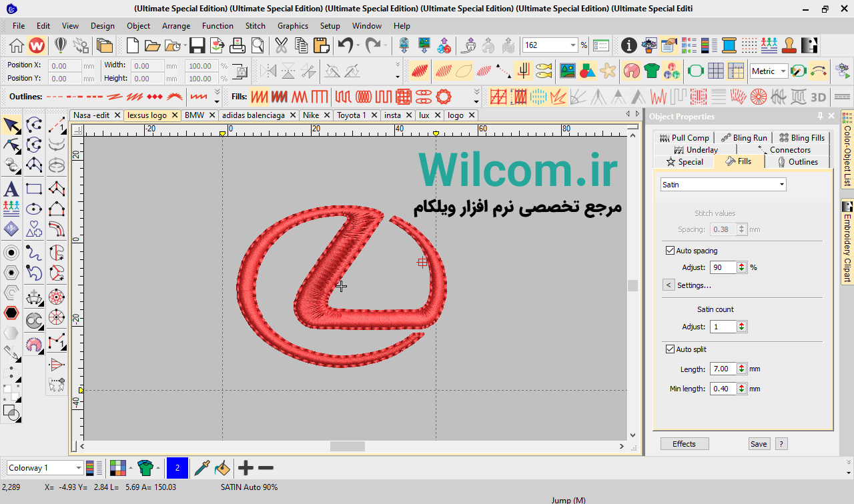Click the blue color swatch numbered 2
This screenshot has width=854, height=504.
pyautogui.click(x=177, y=468)
